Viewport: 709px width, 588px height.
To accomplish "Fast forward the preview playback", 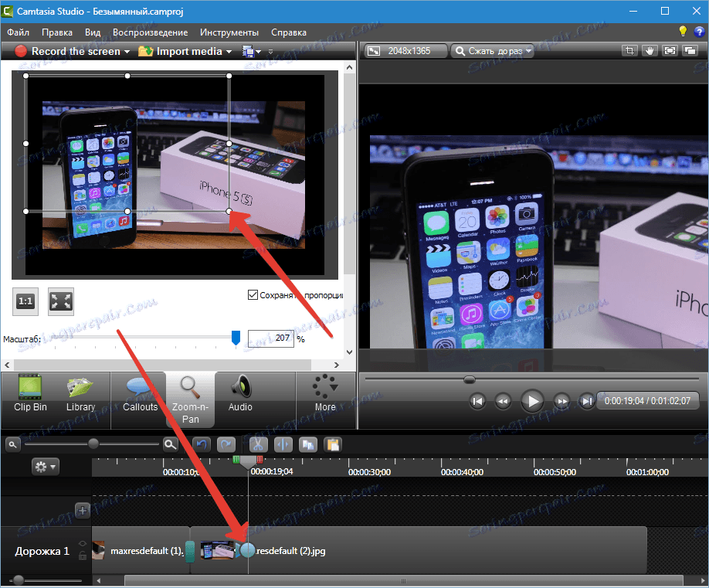I will pyautogui.click(x=561, y=401).
